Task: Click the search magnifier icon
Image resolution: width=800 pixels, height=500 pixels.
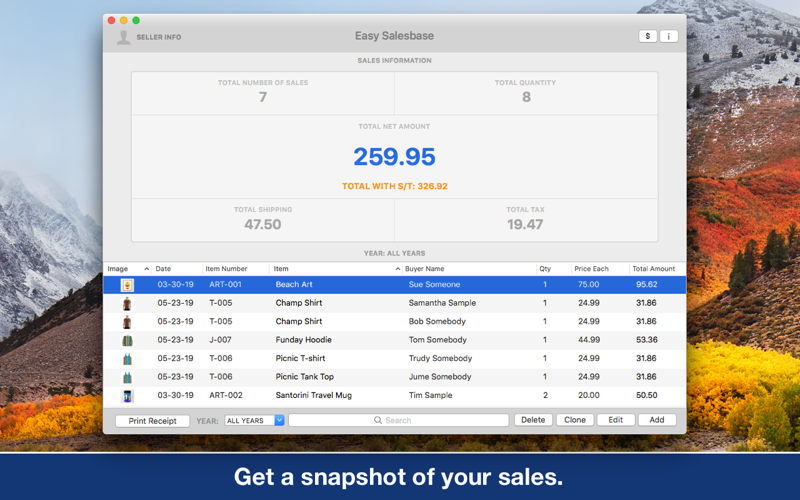Action: 378,420
